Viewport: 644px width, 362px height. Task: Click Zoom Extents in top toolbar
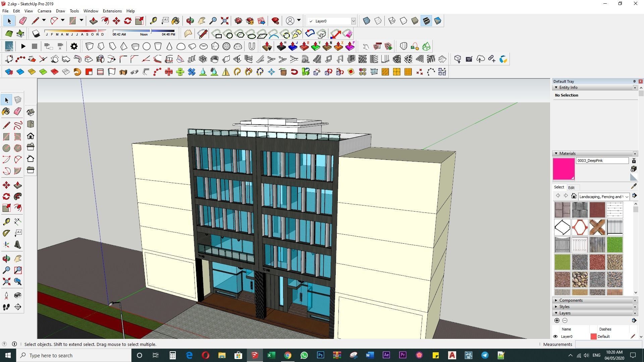(224, 21)
